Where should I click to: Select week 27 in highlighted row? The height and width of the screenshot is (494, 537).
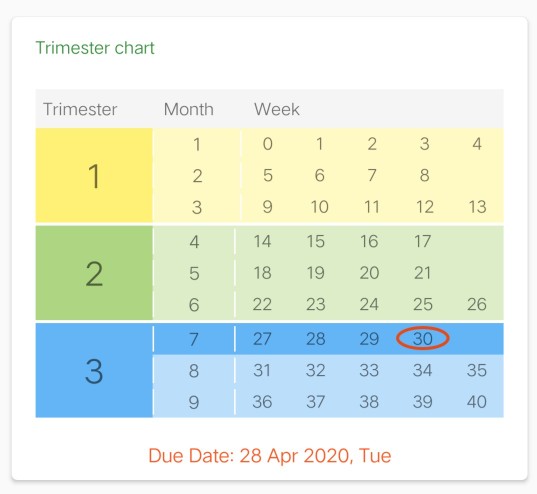tap(262, 339)
